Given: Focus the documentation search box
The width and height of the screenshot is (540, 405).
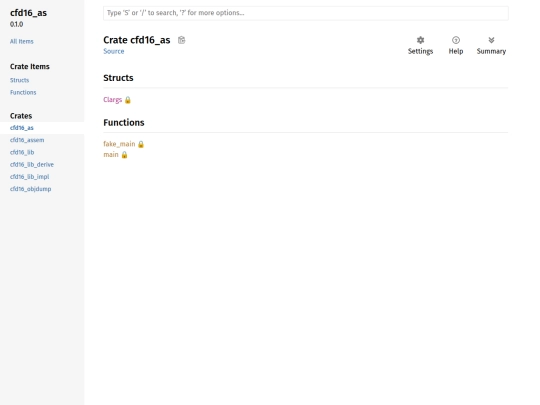Looking at the screenshot, I should pos(305,13).
